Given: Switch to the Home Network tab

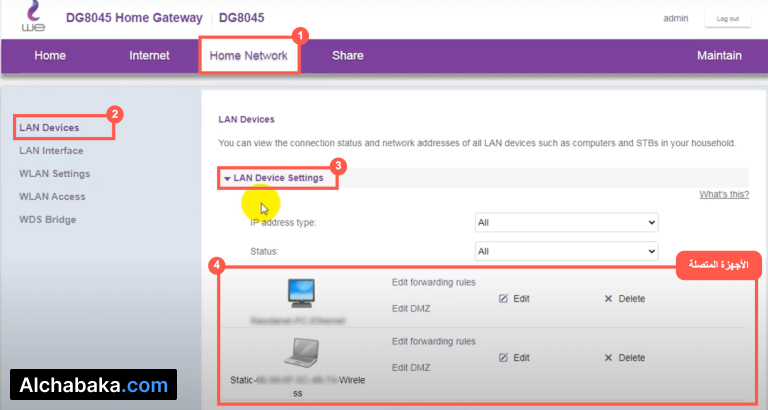Looking at the screenshot, I should tap(248, 56).
